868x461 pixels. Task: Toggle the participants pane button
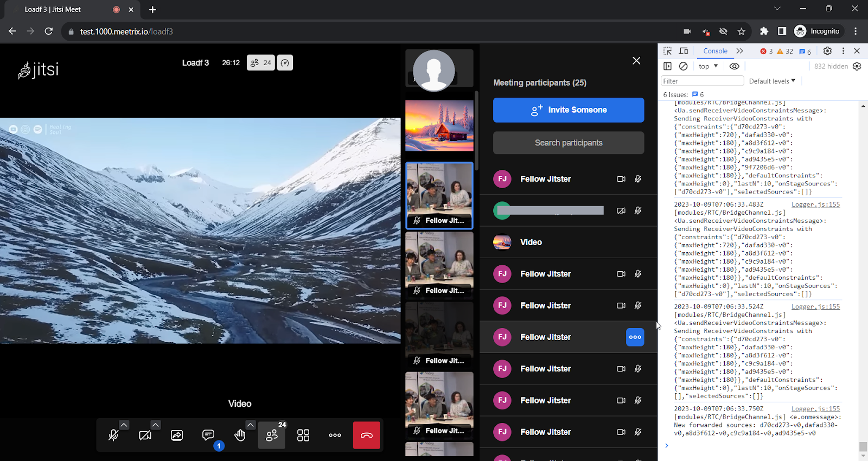272,435
